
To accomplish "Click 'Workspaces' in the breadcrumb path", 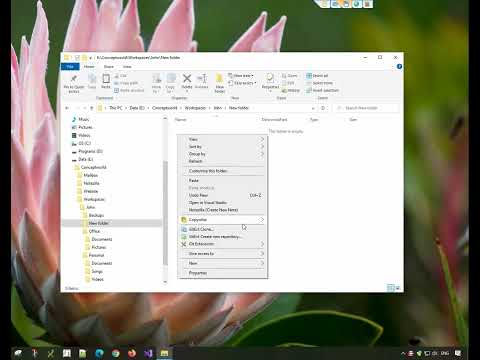I will [x=195, y=108].
